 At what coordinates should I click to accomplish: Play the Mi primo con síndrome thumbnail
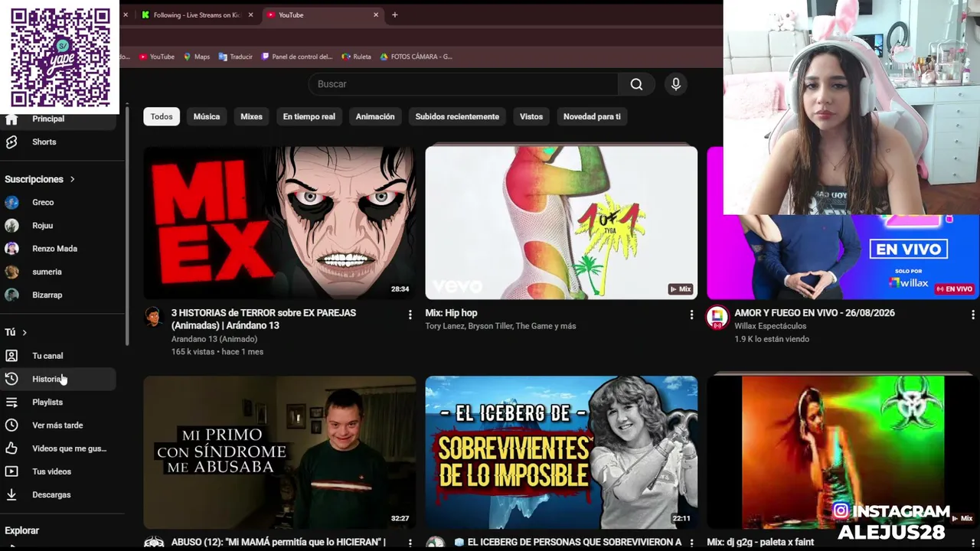click(x=279, y=452)
